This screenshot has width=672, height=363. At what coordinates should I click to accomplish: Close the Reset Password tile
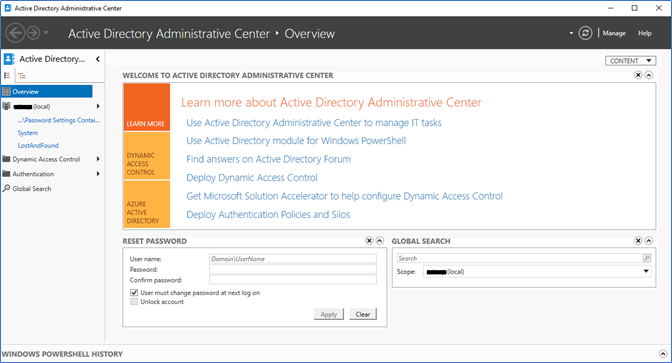[x=369, y=241]
